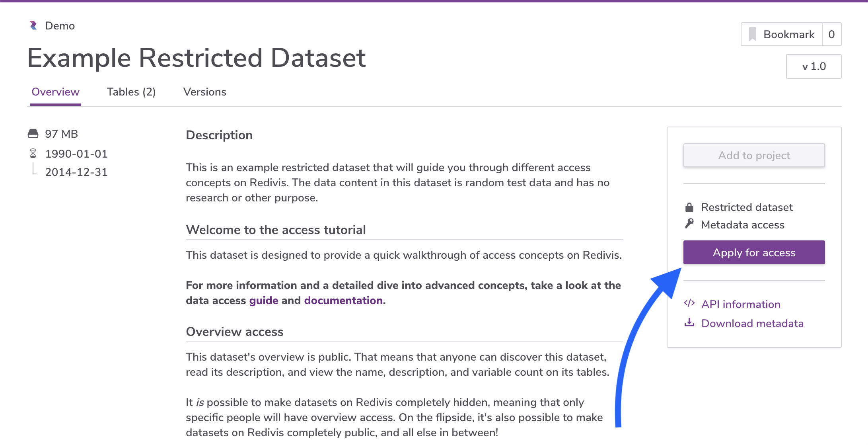Click the Download metadata link
Screen dimensions: 868x445
coord(752,324)
